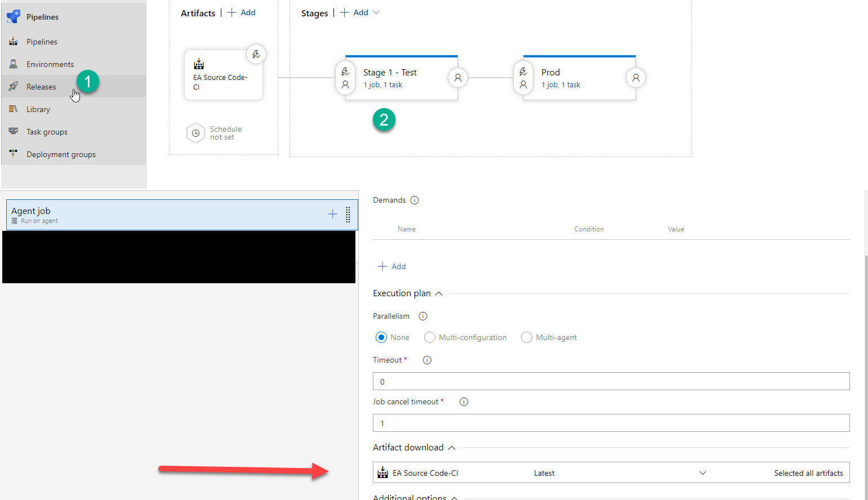Click the Agent job drag handle
The image size is (868, 500).
[348, 215]
